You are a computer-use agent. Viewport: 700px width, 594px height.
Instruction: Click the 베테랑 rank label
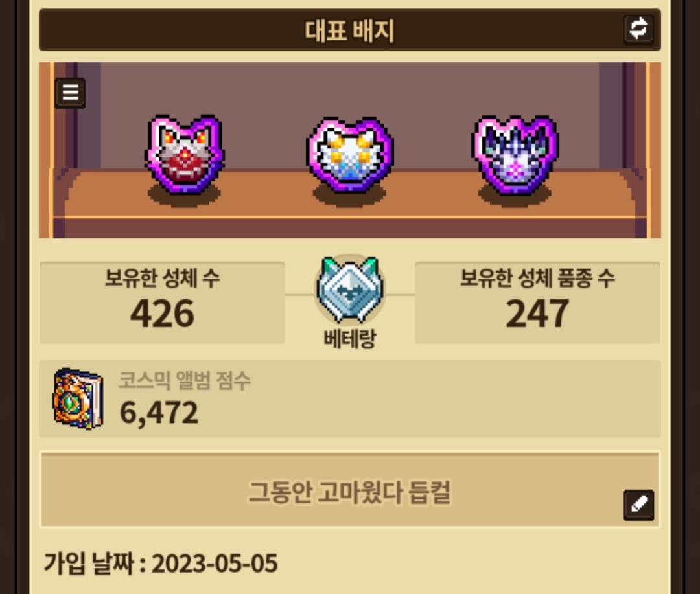(x=350, y=339)
